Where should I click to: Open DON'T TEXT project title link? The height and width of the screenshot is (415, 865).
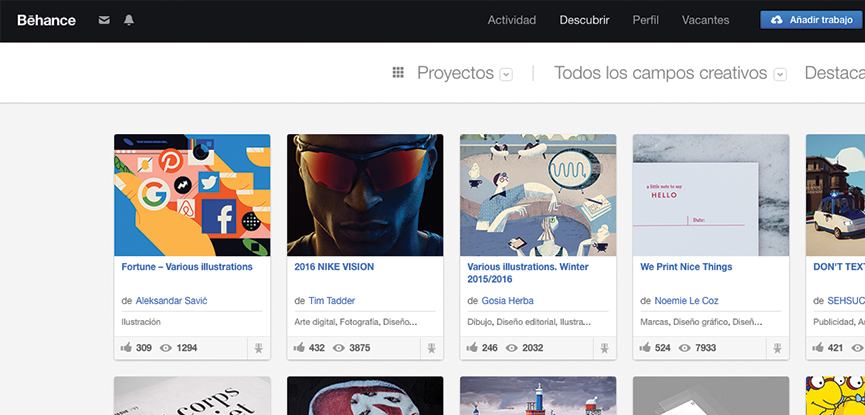839,267
